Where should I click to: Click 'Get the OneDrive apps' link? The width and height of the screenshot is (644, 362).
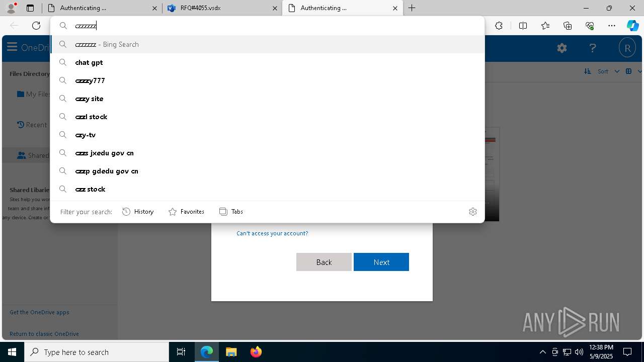tap(39, 312)
